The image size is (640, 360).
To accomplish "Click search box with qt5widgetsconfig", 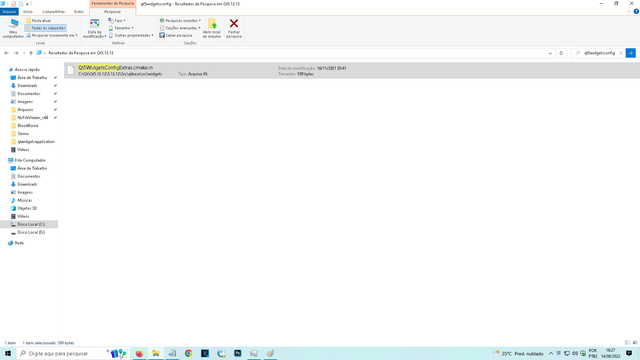I will pos(597,53).
